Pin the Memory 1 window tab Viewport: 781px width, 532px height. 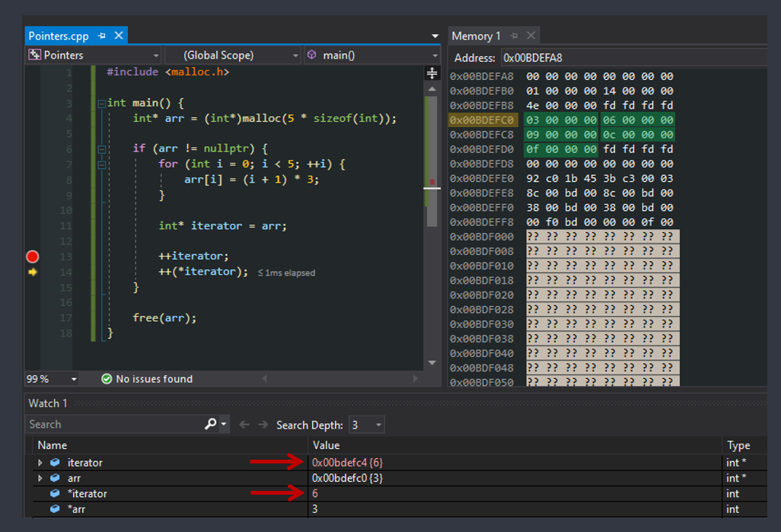tap(515, 36)
